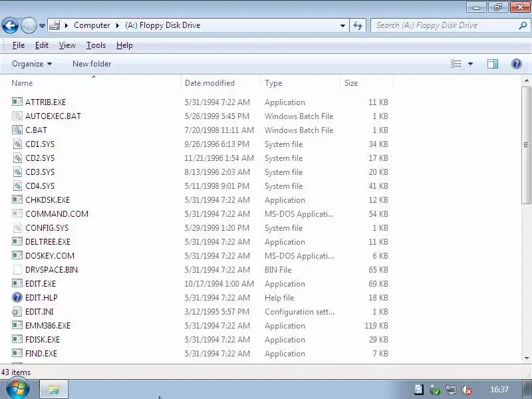The image size is (532, 399).
Task: Select (A:) Floppy Disk Drive breadcrumb
Action: click(162, 25)
